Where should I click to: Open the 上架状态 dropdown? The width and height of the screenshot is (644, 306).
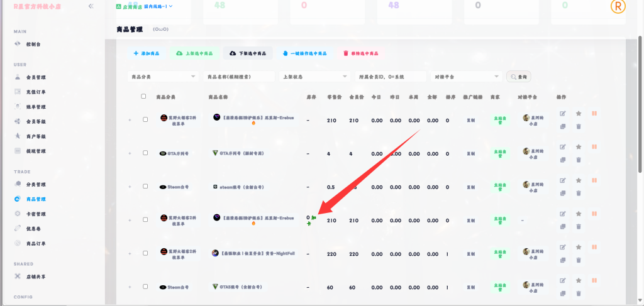tap(315, 77)
